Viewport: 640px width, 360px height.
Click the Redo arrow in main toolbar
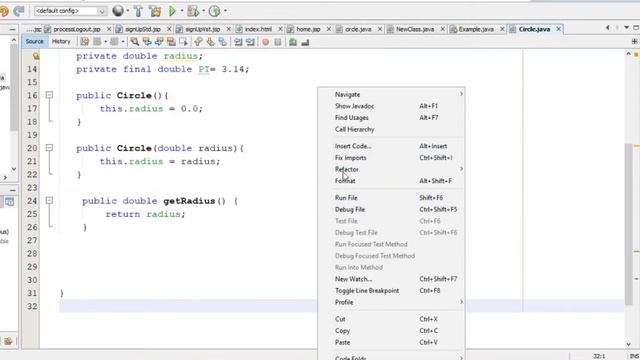[18, 11]
